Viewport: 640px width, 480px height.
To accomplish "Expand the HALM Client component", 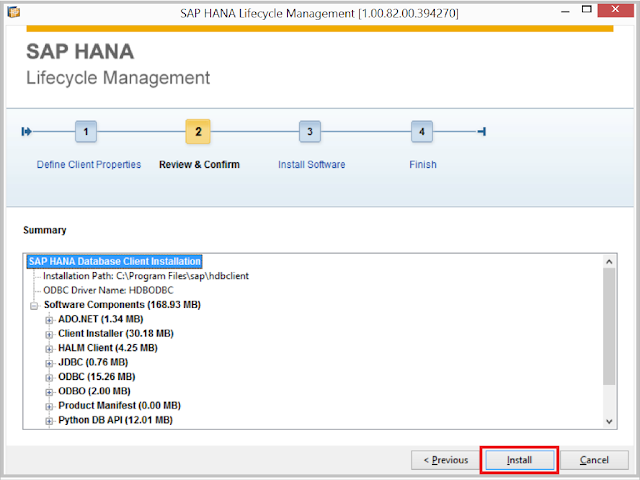I will click(49, 349).
